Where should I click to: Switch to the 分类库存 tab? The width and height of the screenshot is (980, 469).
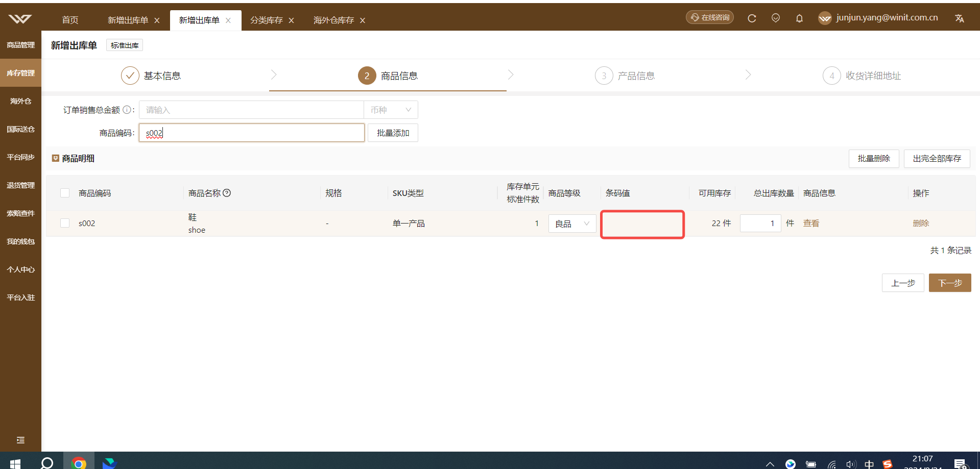click(x=267, y=20)
